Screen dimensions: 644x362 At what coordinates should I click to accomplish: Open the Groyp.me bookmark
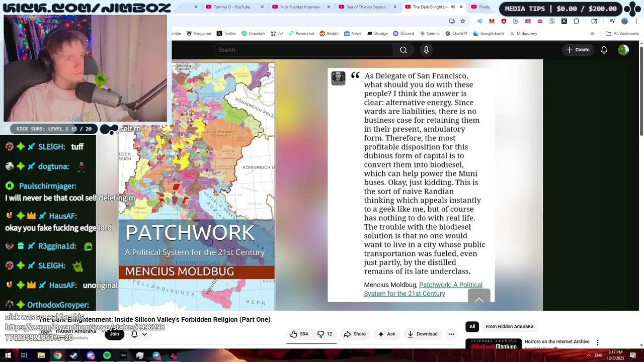[199, 34]
